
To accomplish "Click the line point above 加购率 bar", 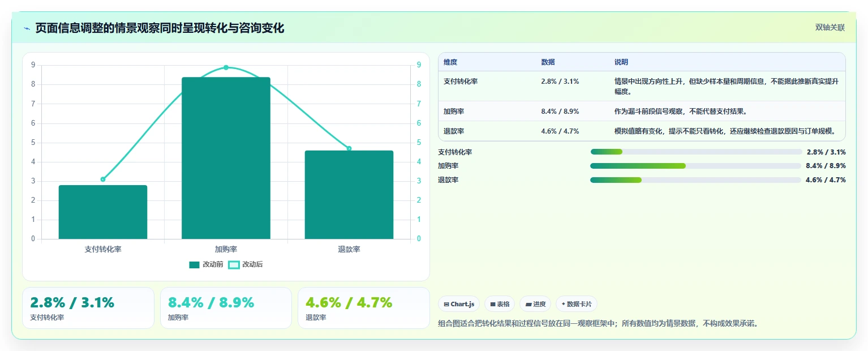I will click(x=226, y=67).
